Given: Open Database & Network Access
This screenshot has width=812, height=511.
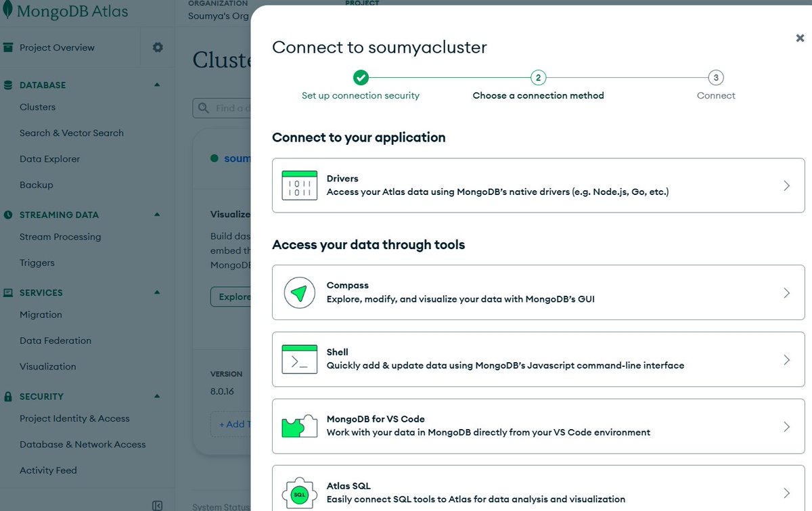Looking at the screenshot, I should point(83,444).
